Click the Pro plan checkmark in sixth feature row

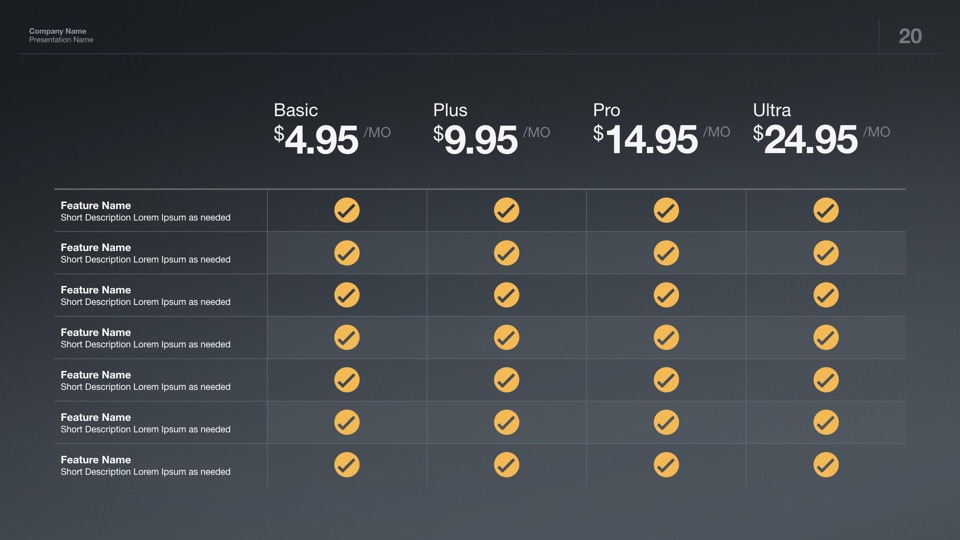(666, 422)
